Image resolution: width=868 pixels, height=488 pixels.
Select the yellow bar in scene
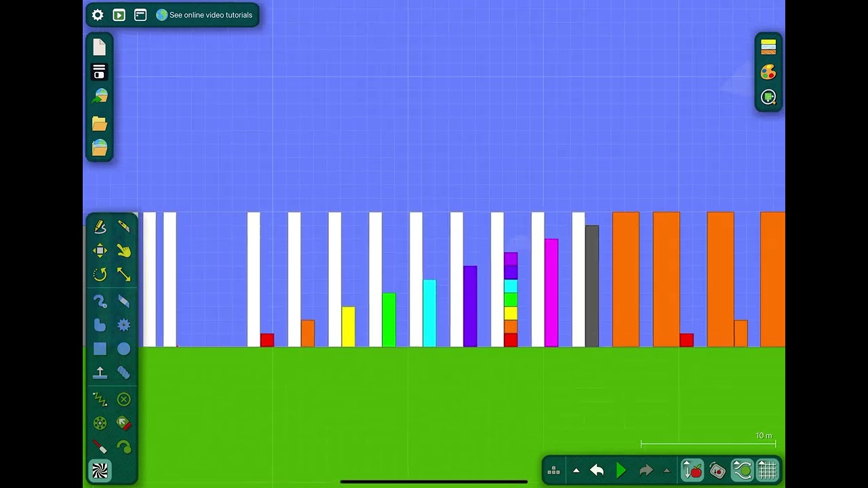(349, 327)
